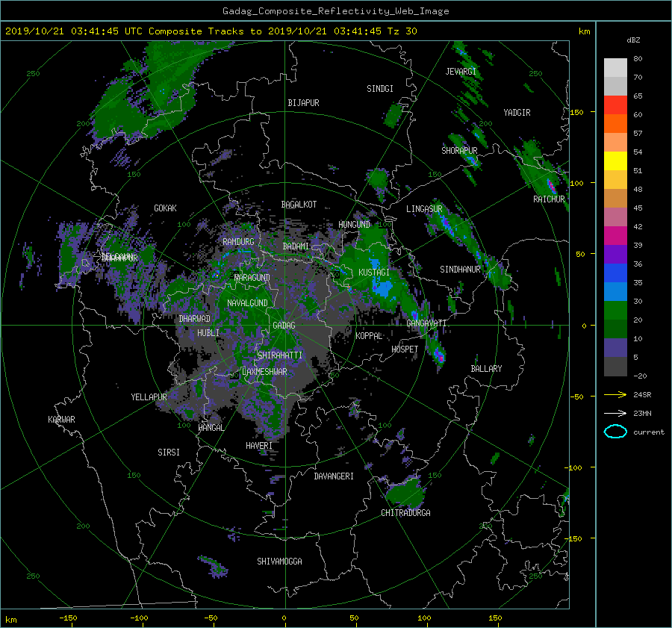Select the dark gray -20 dBZ color swatch
Viewport: 672px width, 628px height.
(615, 367)
